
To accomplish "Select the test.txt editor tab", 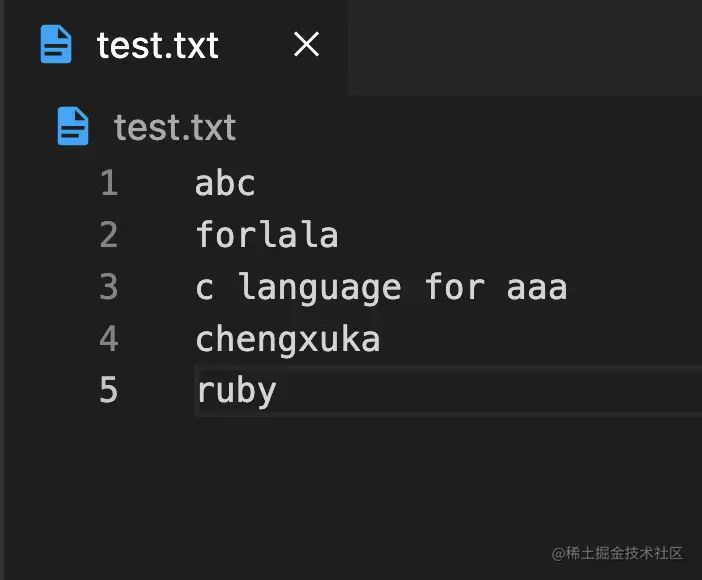I will coord(176,46).
